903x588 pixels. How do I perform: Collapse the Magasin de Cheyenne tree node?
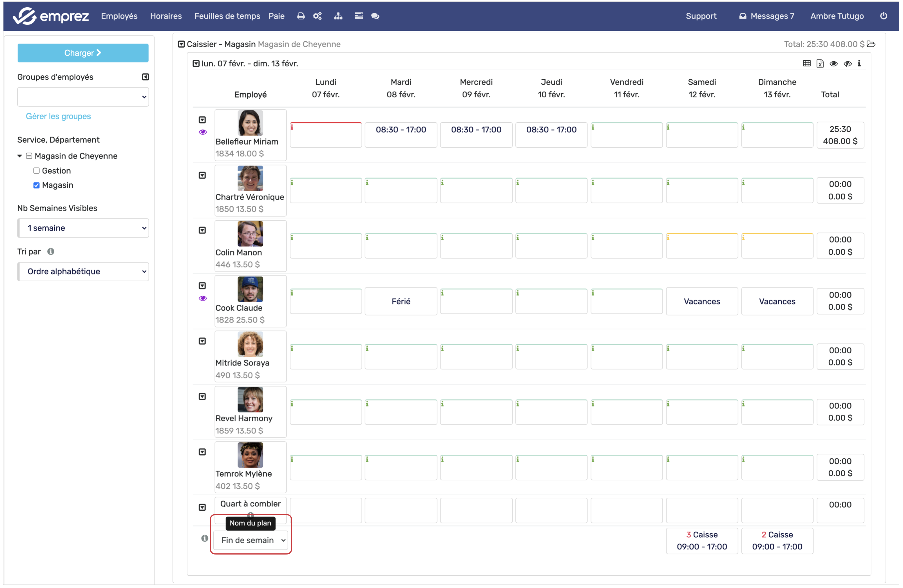(20, 156)
